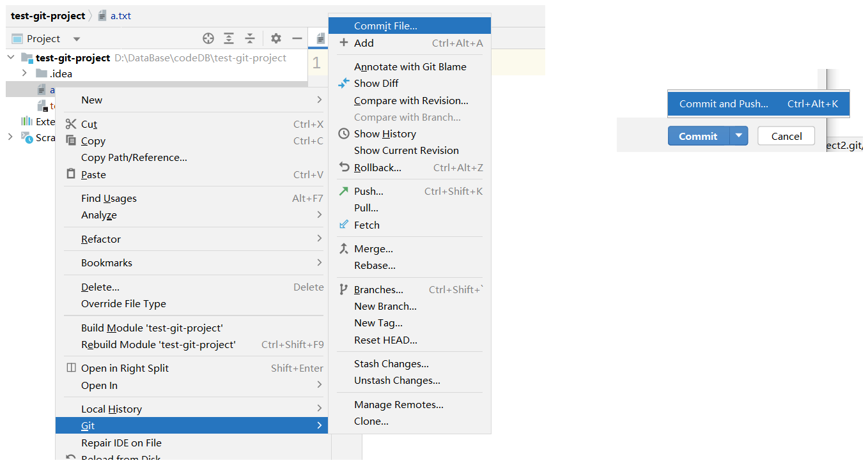Expand the .idea folder arrow
The height and width of the screenshot is (463, 868).
point(25,73)
